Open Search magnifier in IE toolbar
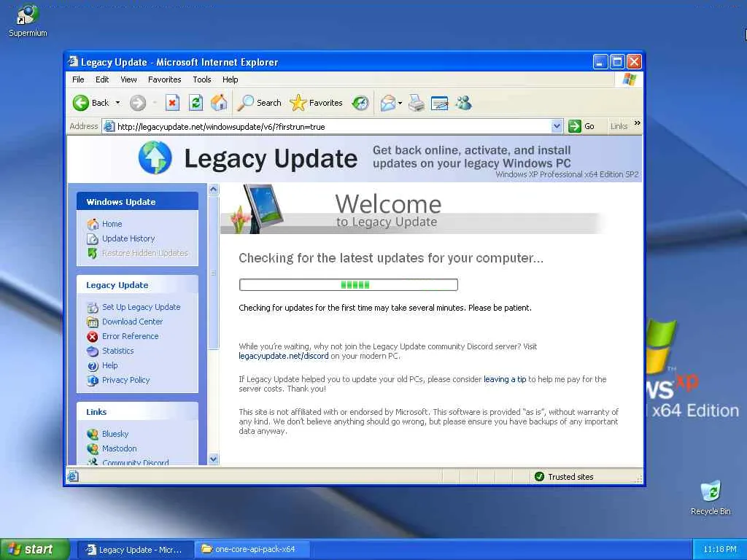 pos(260,103)
